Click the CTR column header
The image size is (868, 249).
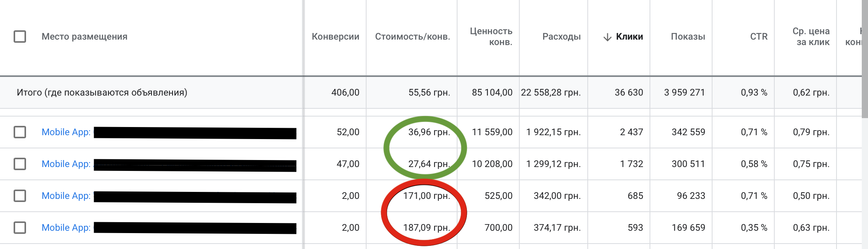[758, 37]
